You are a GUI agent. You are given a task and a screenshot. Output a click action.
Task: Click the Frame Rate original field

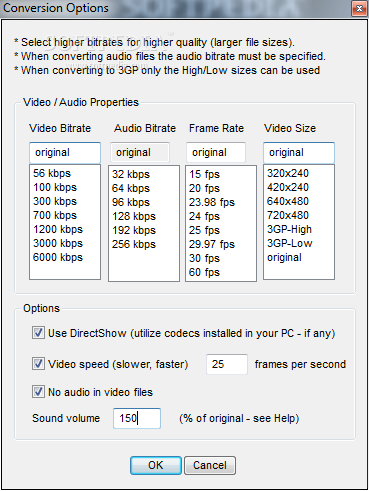[x=216, y=153]
